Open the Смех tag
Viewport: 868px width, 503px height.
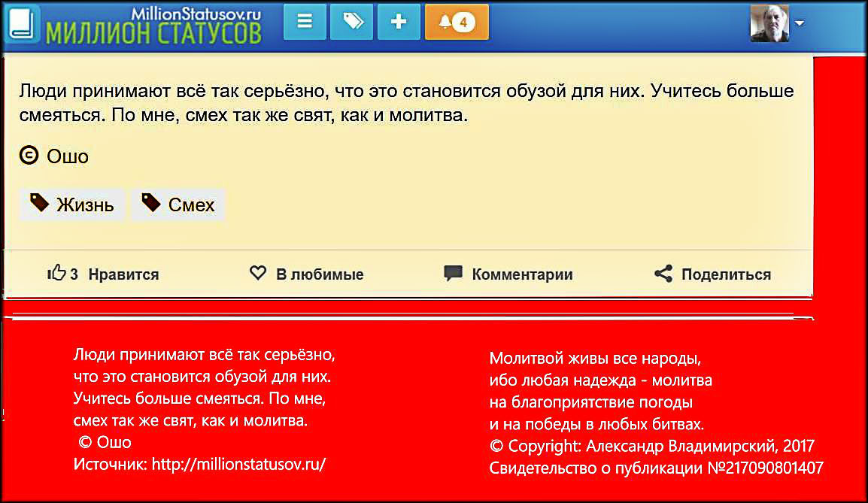click(178, 205)
